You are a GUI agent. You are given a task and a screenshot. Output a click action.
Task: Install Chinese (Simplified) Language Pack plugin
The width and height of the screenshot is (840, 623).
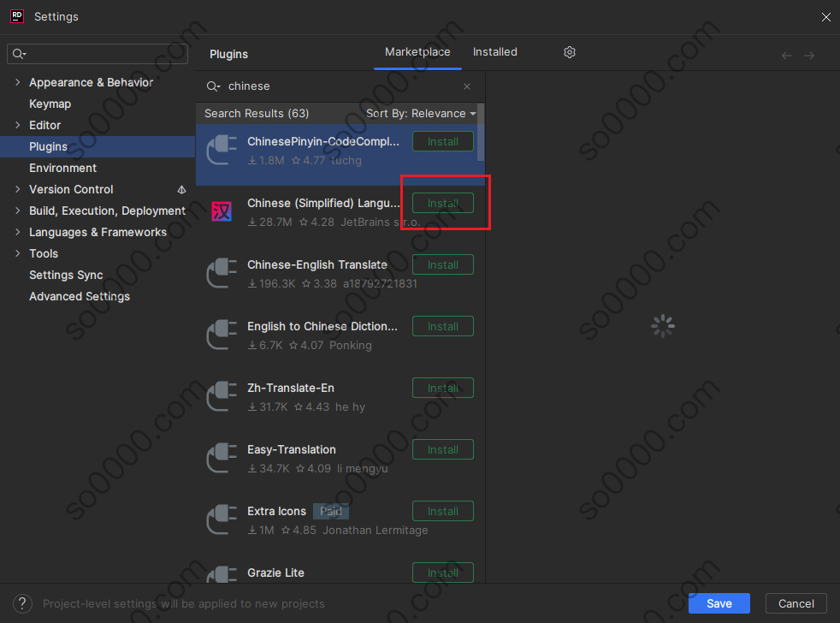tap(442, 203)
